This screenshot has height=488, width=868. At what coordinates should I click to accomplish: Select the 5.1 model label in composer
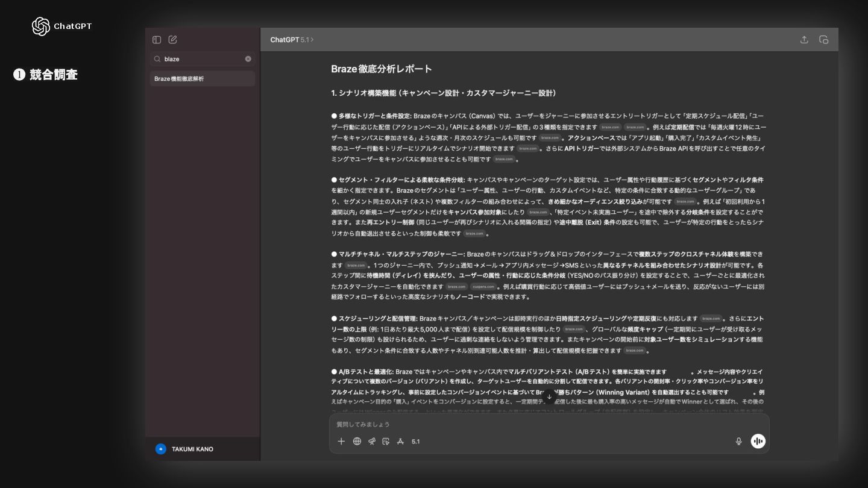click(x=416, y=442)
